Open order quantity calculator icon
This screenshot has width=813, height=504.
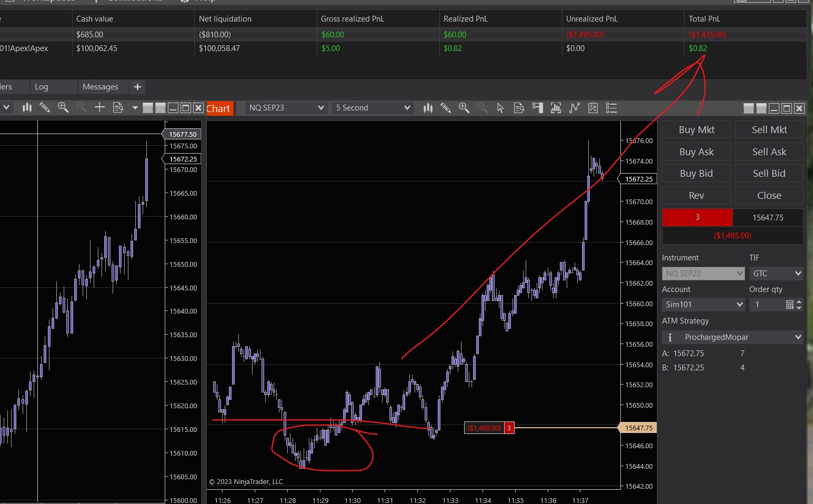[789, 305]
